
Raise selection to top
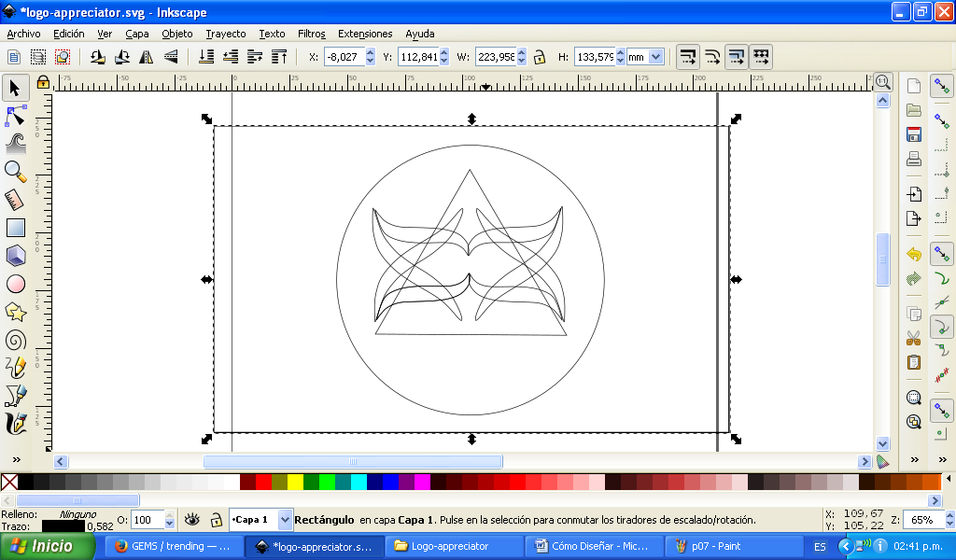tap(279, 57)
